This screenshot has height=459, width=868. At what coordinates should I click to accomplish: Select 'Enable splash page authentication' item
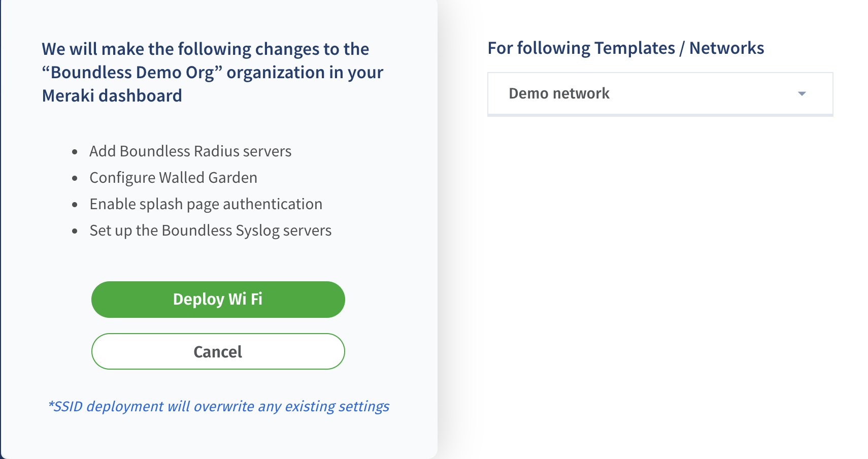(x=206, y=204)
